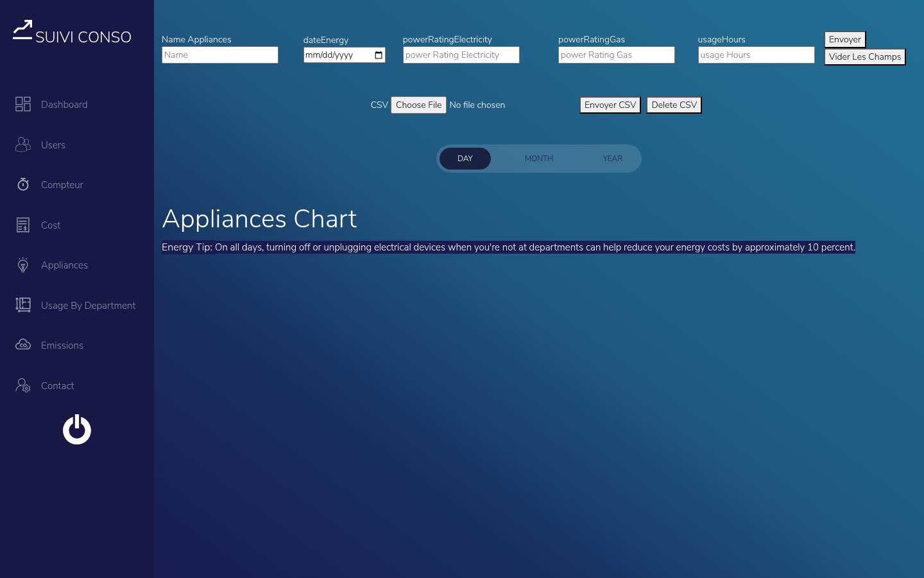Click the Dashboard grid icon
This screenshot has height=578, width=924.
(x=23, y=104)
